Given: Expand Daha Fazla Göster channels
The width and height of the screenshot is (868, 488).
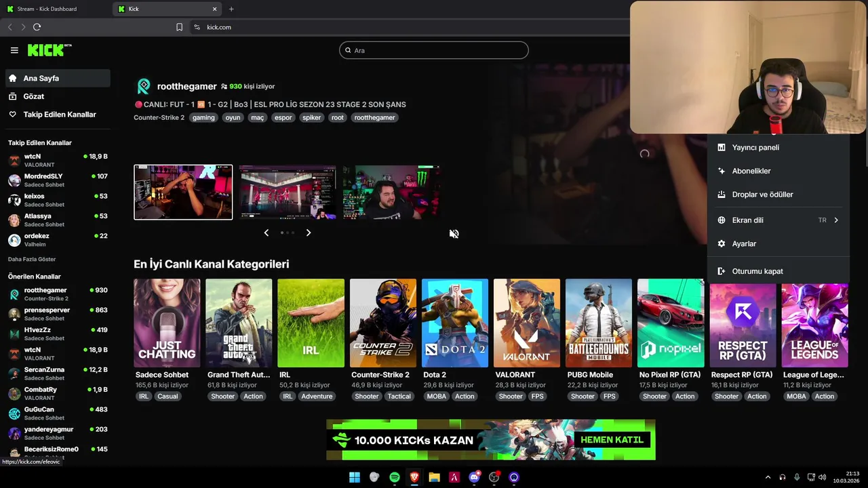Looking at the screenshot, I should (32, 260).
